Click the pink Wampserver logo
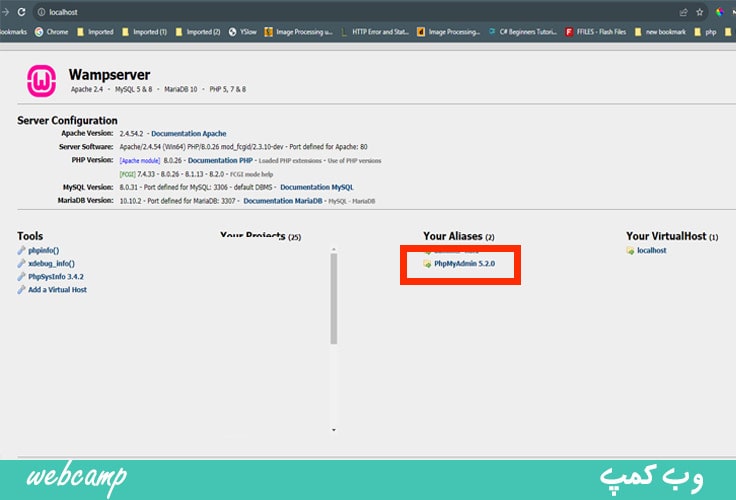The image size is (736, 500). coord(41,81)
